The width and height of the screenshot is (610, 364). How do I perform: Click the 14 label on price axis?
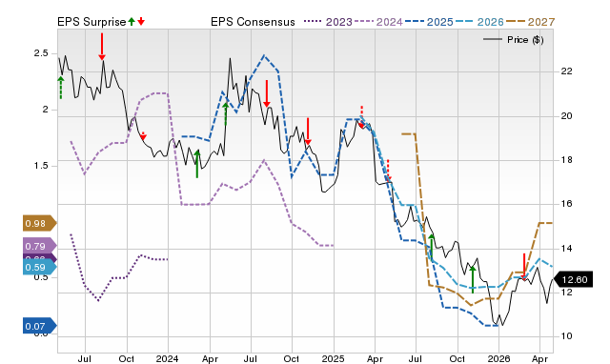(x=567, y=248)
